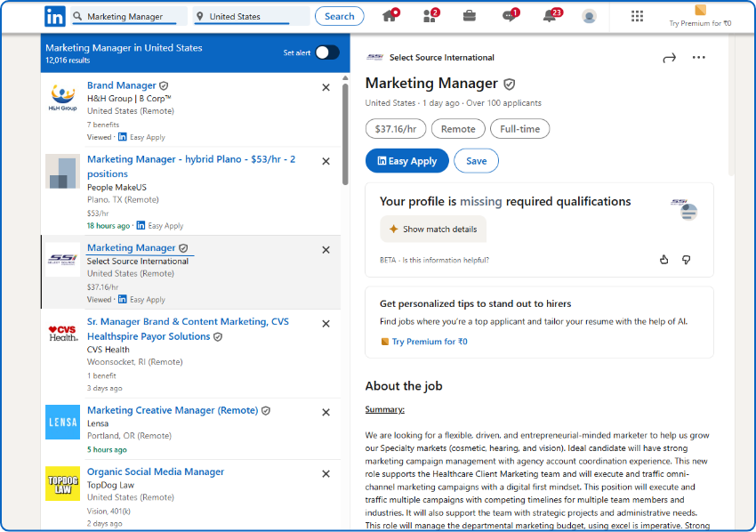
Task: Open the LinkedIn home logo
Action: [55, 16]
